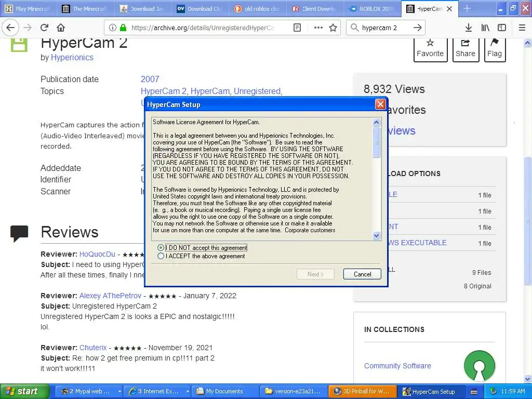Image resolution: width=532 pixels, height=399 pixels.
Task: Close the HyperCam browser tab
Action: click(449, 9)
